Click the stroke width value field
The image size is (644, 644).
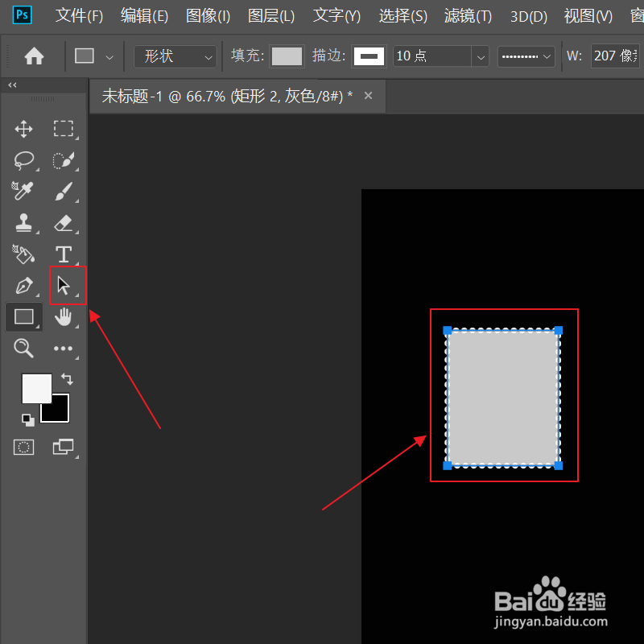pos(431,56)
